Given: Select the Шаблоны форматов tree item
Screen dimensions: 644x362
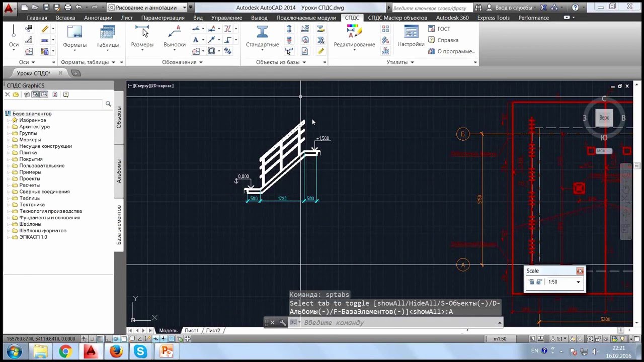Looking at the screenshot, I should click(43, 230).
